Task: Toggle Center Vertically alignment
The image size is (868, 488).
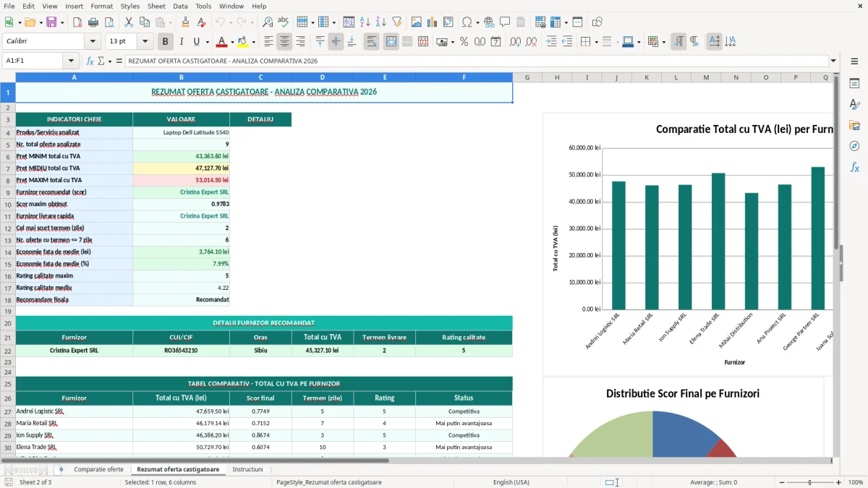Action: [336, 42]
